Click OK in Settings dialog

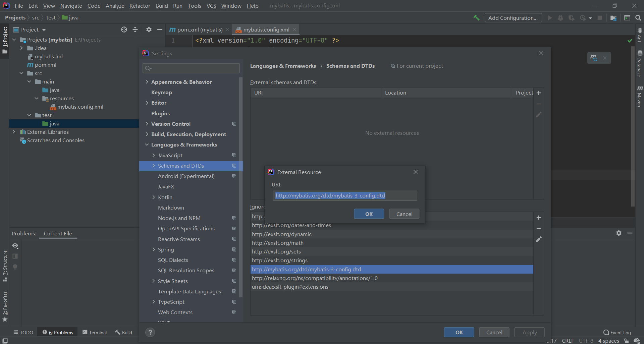click(459, 332)
